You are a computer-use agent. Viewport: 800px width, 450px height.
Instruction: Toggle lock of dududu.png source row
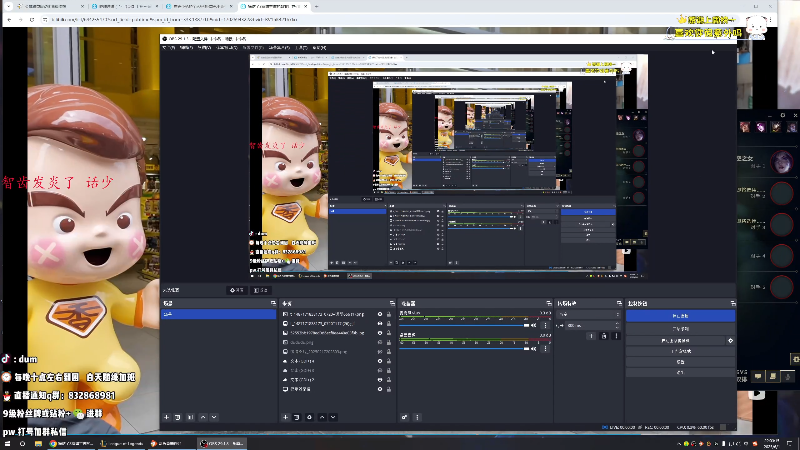pos(389,342)
